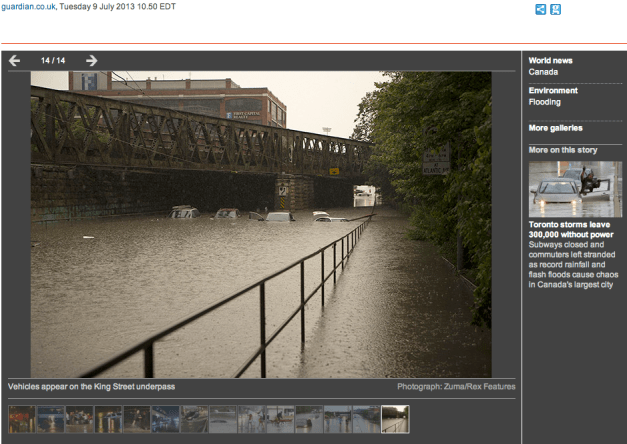
Task: Open the guardian.co.uk link
Action: coord(27,7)
